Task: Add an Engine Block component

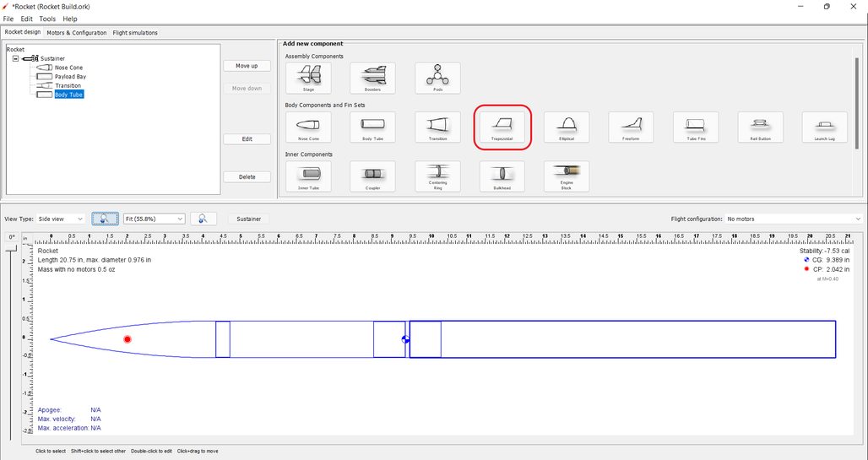Action: pos(567,176)
